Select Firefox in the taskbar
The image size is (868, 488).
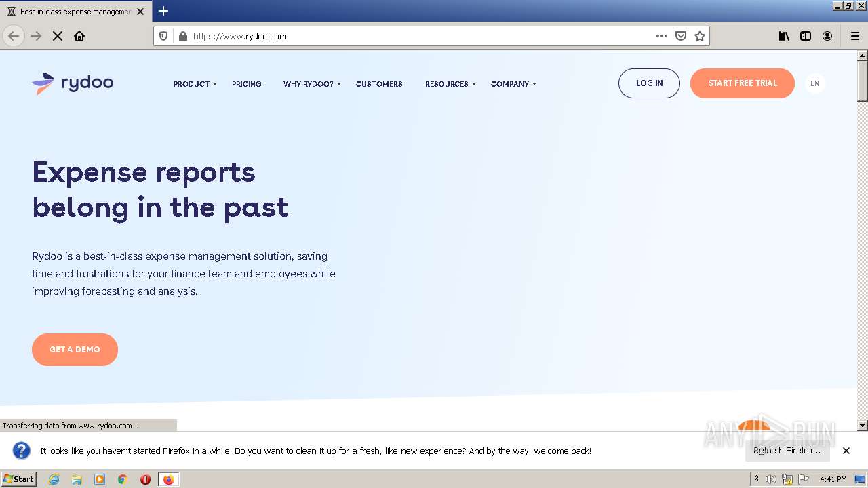[168, 479]
